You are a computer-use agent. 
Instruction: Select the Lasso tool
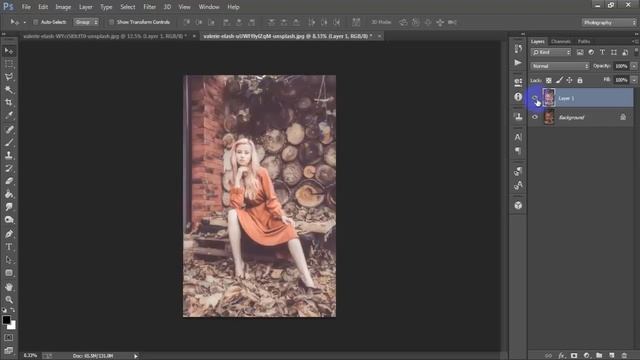click(9, 77)
